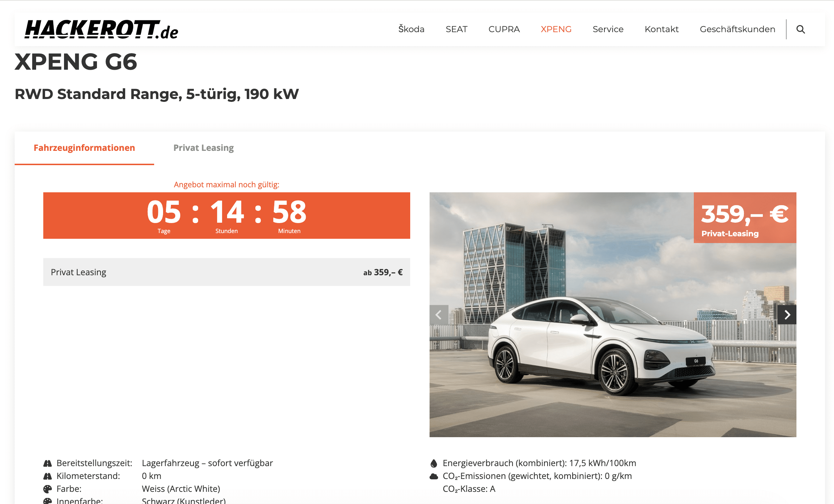This screenshot has height=504, width=834.
Task: Open the search magnifier icon
Action: tap(800, 29)
